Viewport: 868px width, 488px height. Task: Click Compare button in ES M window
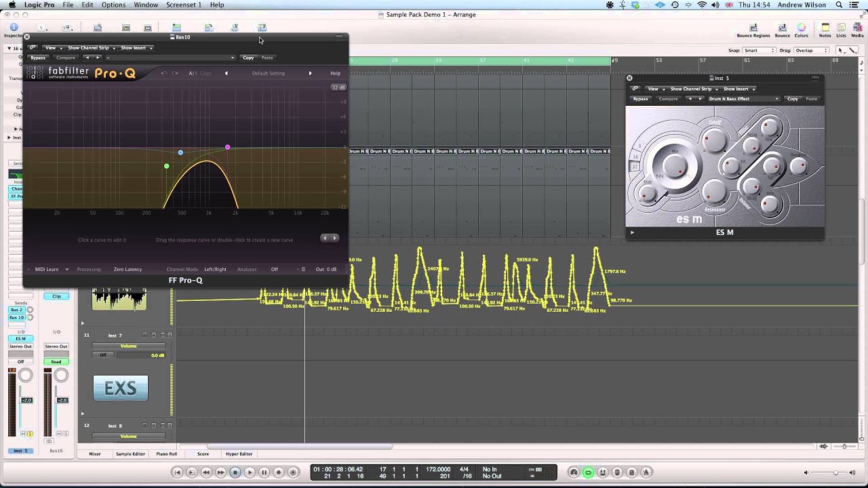[x=668, y=99]
